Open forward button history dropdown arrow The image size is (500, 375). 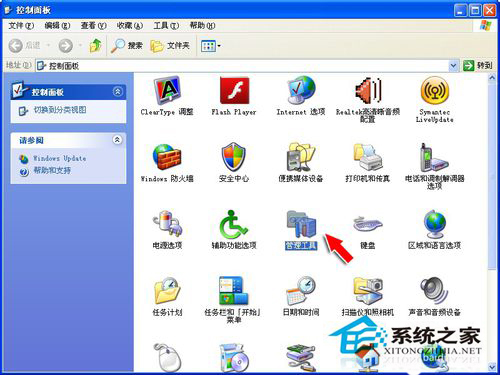tap(80, 45)
